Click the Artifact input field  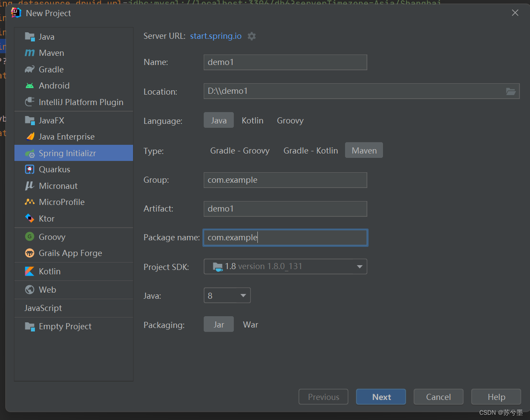point(285,209)
